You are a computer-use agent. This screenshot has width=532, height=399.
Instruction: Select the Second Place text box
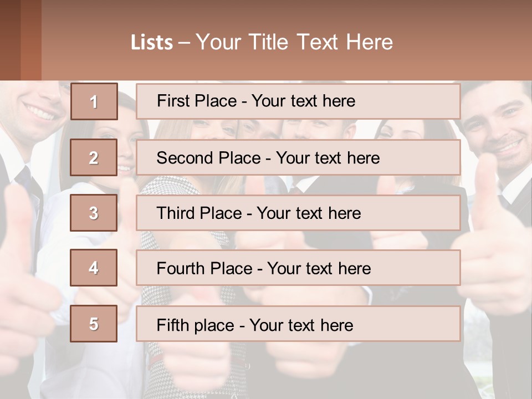point(298,157)
